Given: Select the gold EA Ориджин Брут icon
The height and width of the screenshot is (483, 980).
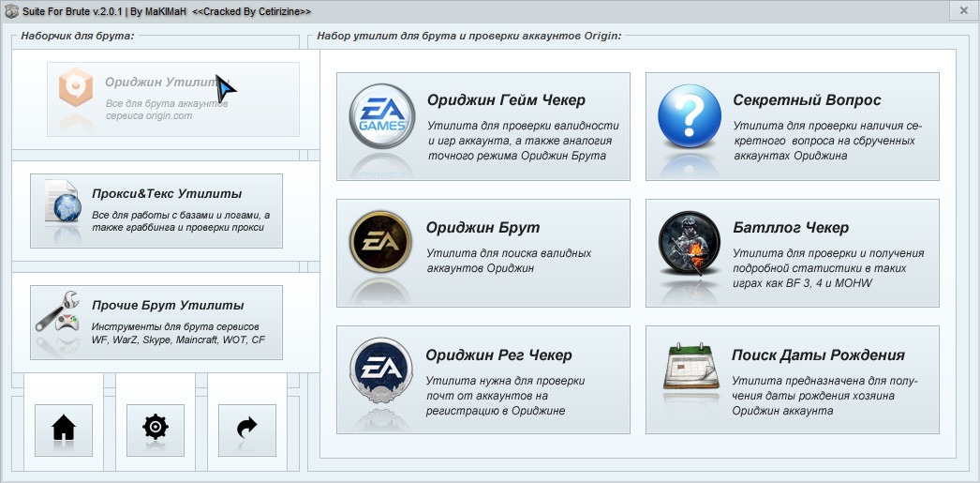Looking at the screenshot, I should (380, 242).
